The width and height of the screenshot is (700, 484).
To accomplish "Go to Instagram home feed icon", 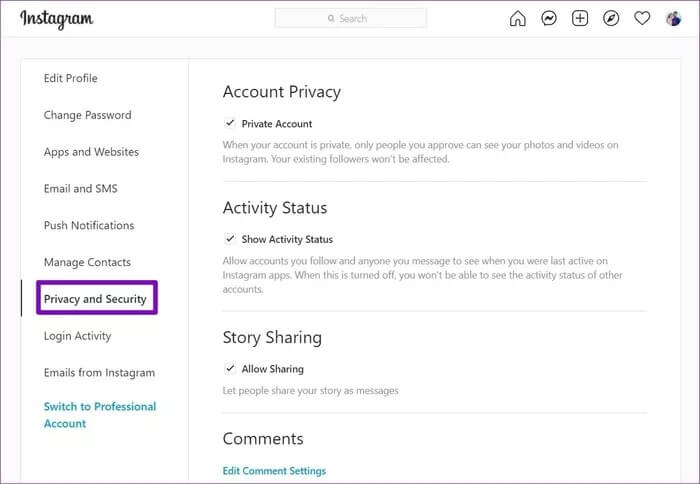I will pyautogui.click(x=517, y=18).
